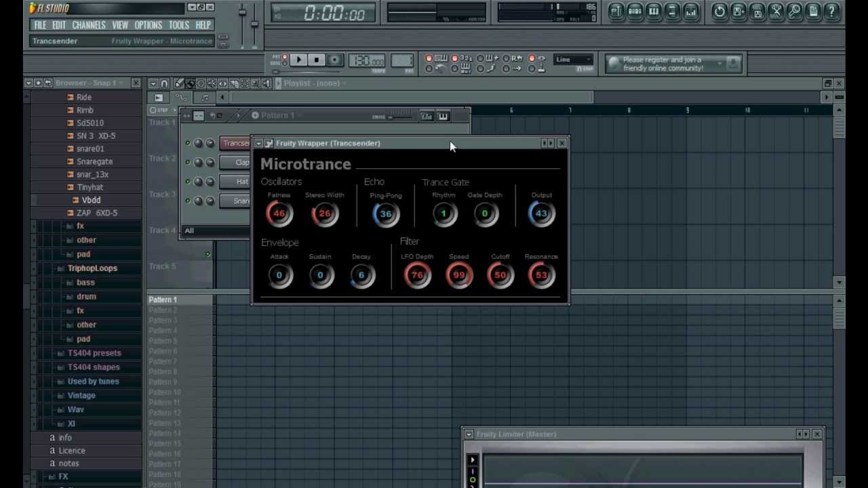
Task: Open the OPTIONS menu
Action: pyautogui.click(x=148, y=25)
